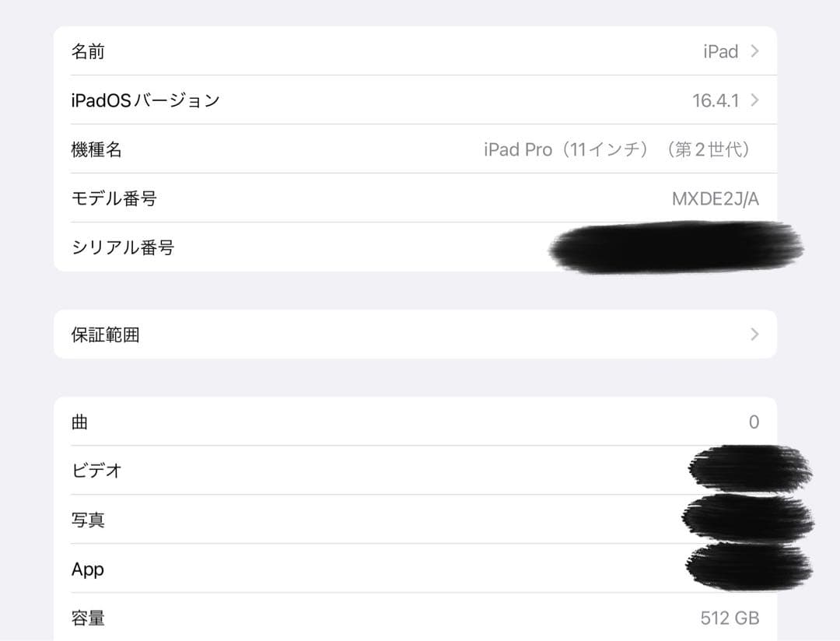Click the 容量 row label

pyautogui.click(x=88, y=618)
